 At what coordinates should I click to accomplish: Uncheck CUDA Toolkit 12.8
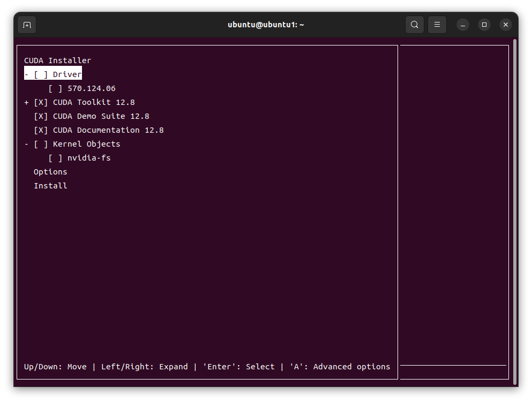(41, 102)
